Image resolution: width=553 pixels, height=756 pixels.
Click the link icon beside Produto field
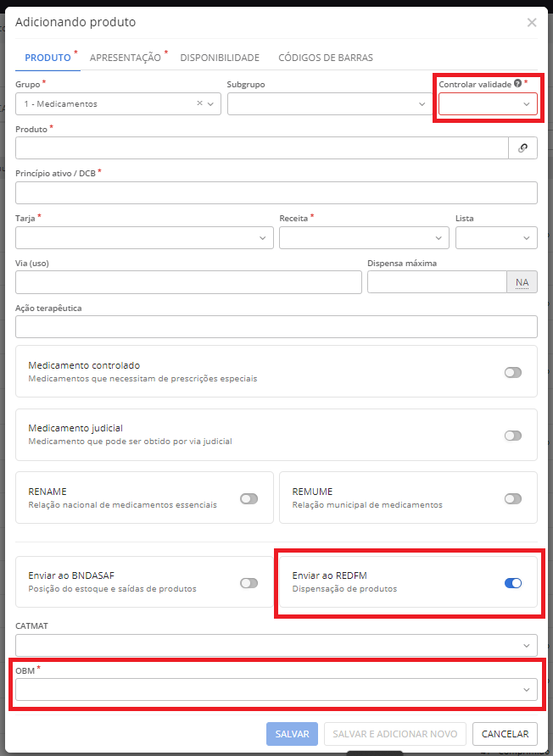point(522,148)
